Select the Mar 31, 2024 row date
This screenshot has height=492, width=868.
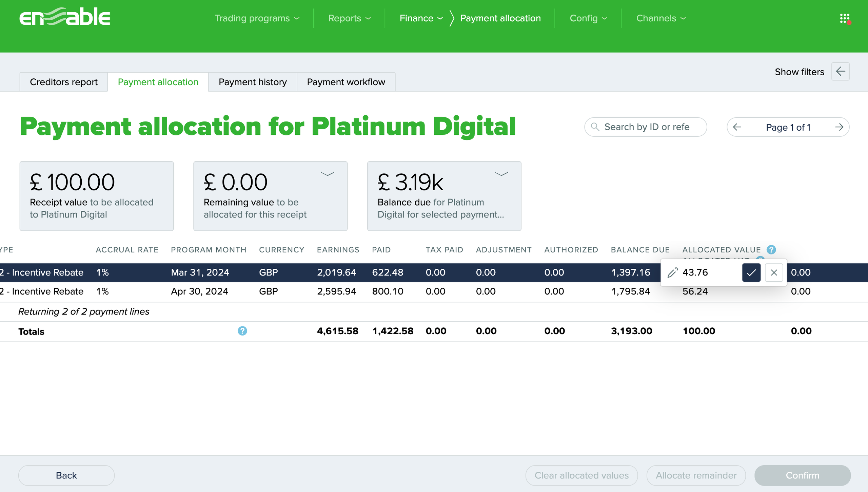click(200, 272)
